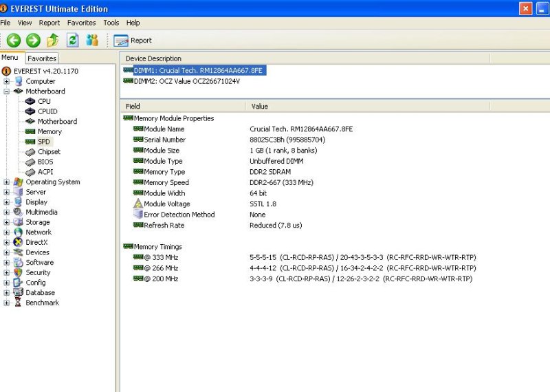Select the CPUID item in tree
The width and height of the screenshot is (550, 392).
47,111
